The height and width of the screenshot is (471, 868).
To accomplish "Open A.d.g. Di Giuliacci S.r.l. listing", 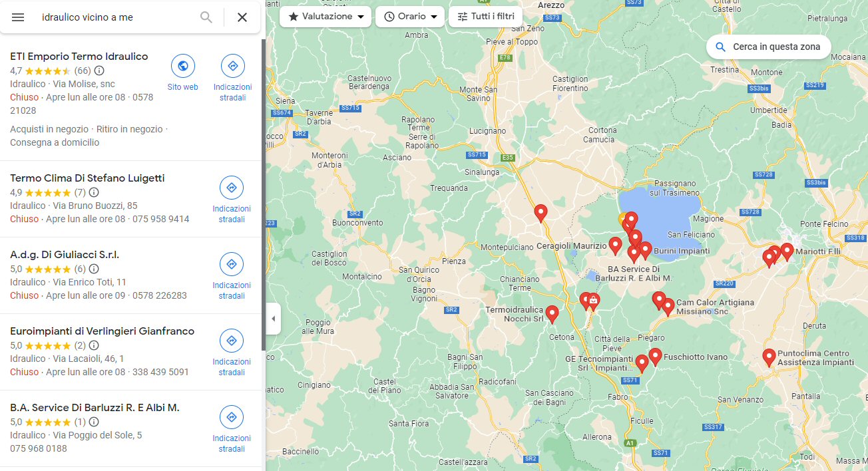I will (x=65, y=255).
